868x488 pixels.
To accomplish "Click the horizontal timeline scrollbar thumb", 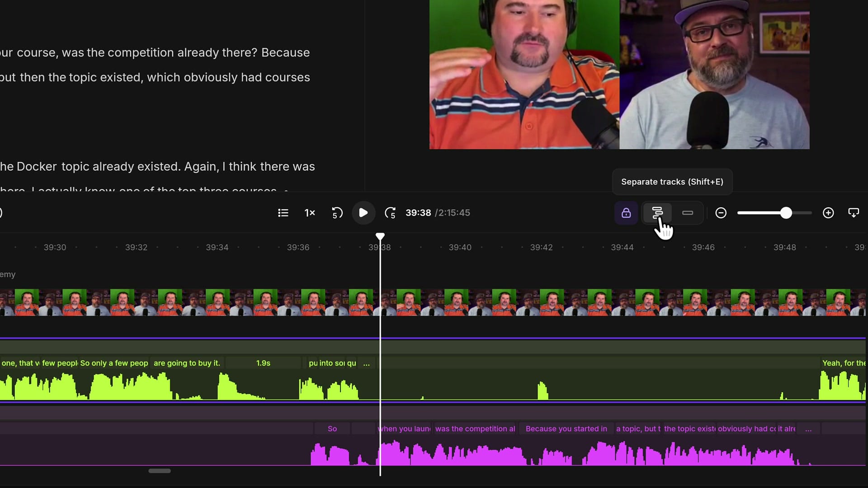I will tap(160, 471).
